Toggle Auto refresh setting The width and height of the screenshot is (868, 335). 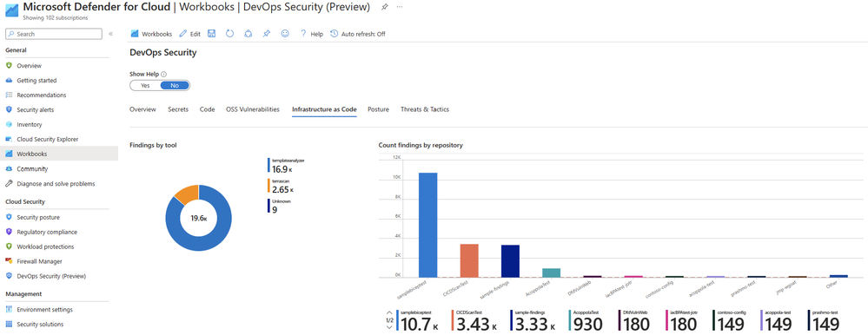click(x=358, y=34)
